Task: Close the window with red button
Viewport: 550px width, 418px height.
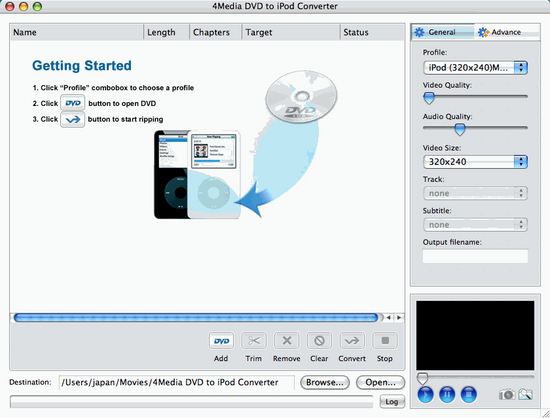Action: click(10, 6)
